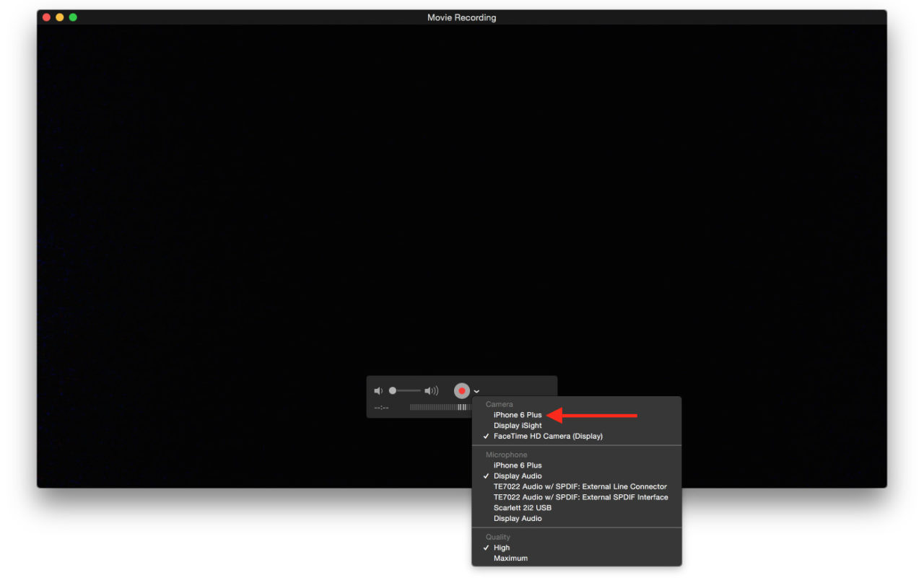
Task: Select TE7022 Audio External SPDIF Interface
Action: coord(581,497)
